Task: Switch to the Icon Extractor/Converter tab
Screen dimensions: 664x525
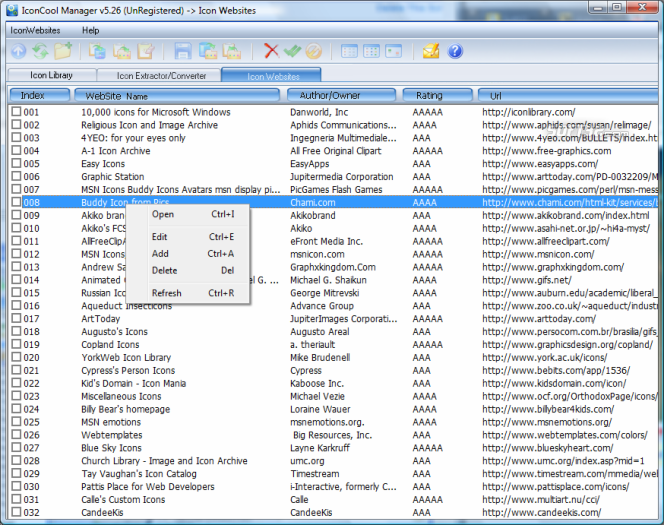Action: 161,75
